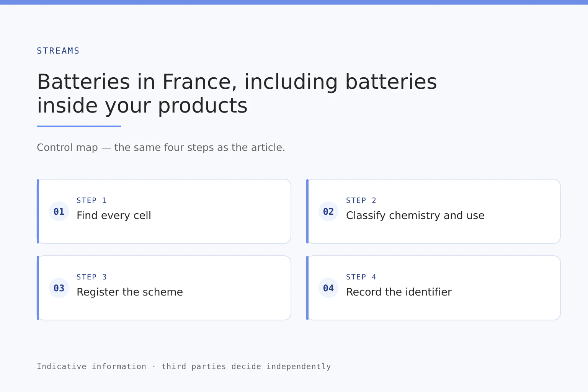Click the STEP 1 label
Image resolution: width=588 pixels, height=392 pixels.
pos(92,201)
